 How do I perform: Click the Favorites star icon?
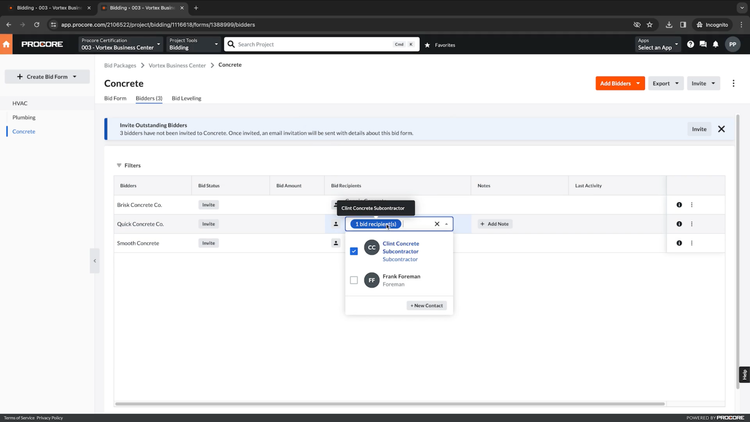pos(428,45)
